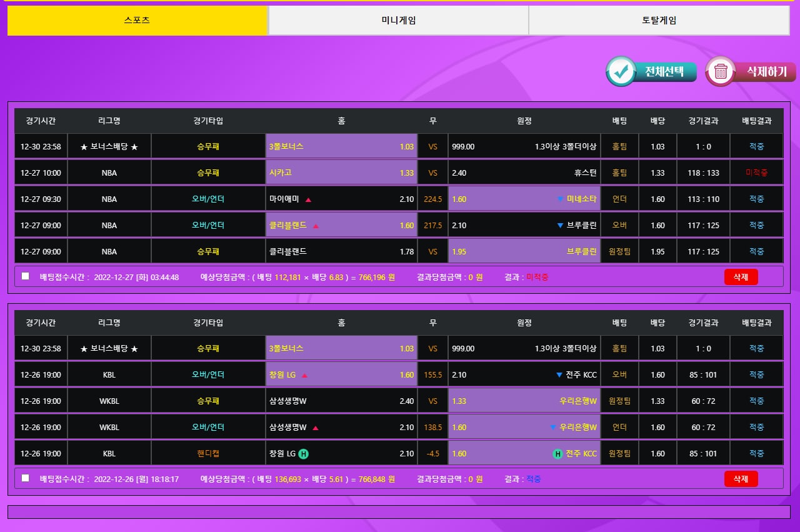Viewport: 800px width, 532px height.
Task: Click the trash can icon on 삭제하기
Action: [x=721, y=72]
